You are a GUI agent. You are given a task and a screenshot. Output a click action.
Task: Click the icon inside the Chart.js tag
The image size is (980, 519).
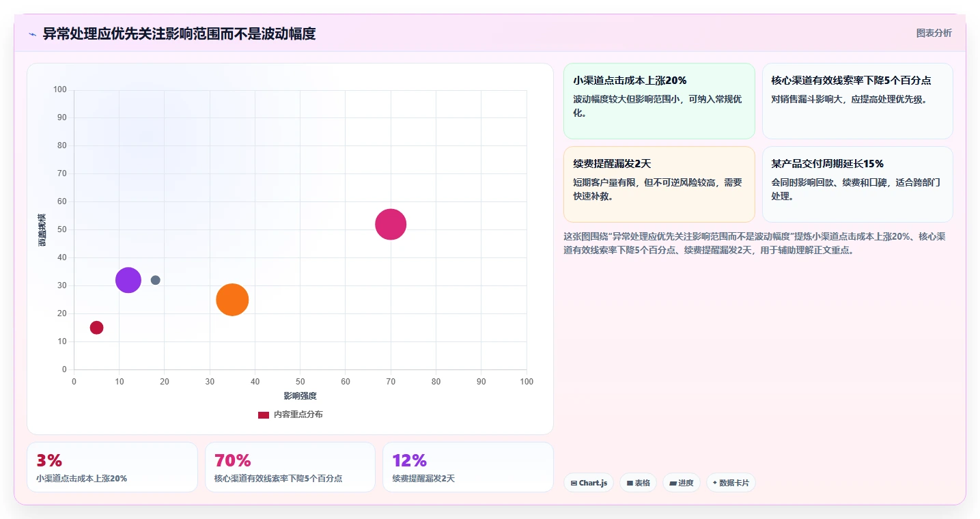(574, 483)
